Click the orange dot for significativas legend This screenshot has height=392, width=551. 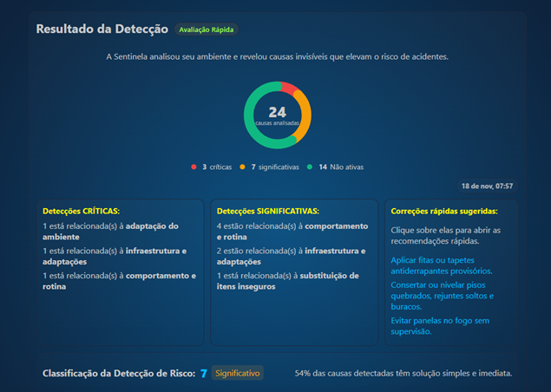(243, 167)
